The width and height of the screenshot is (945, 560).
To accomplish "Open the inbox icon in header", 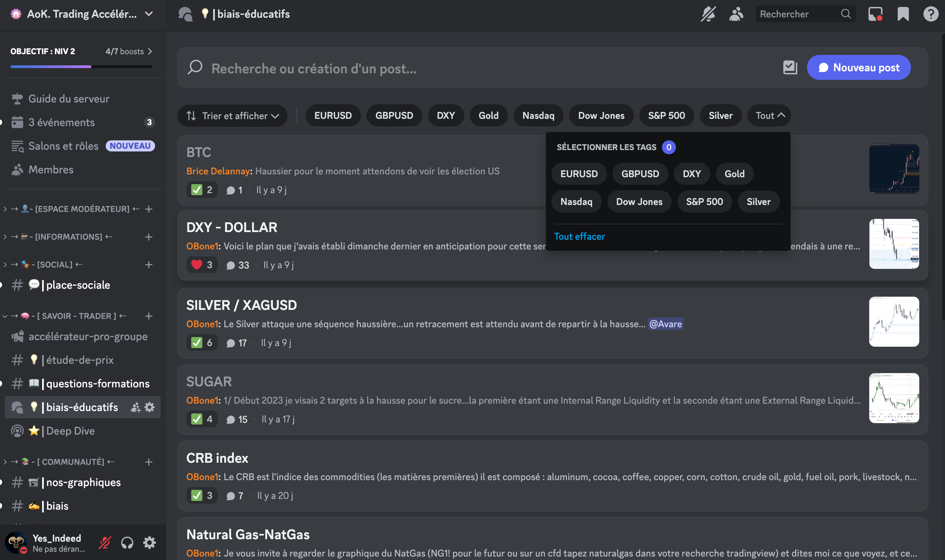I will pyautogui.click(x=875, y=14).
